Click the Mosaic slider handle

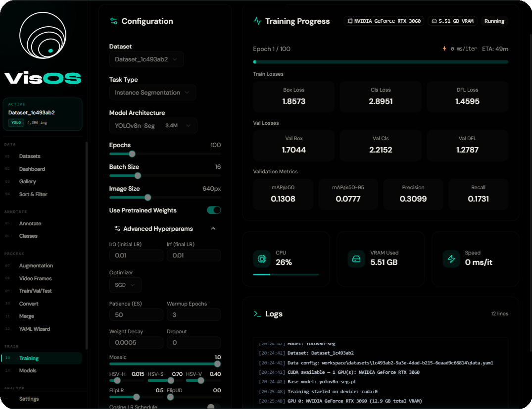pos(217,364)
